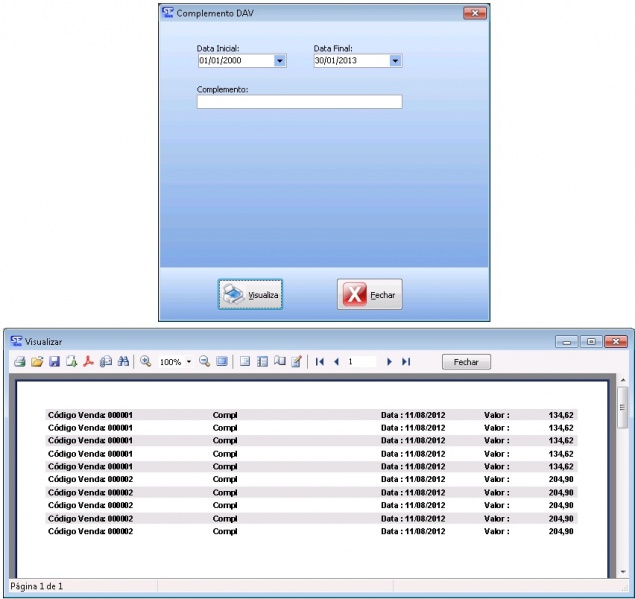The width and height of the screenshot is (635, 599).
Task: Expand the 100% zoom level dropdown
Action: coord(189,362)
